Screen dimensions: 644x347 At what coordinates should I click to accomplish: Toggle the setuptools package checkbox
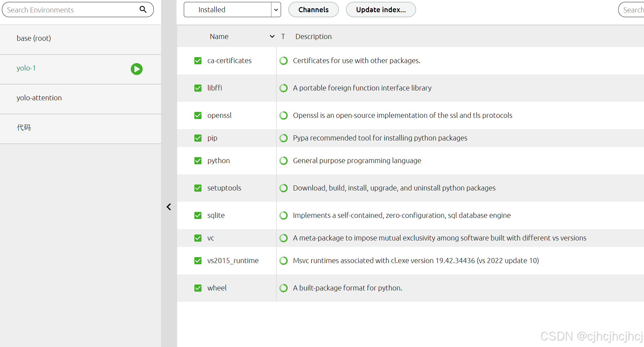(198, 188)
